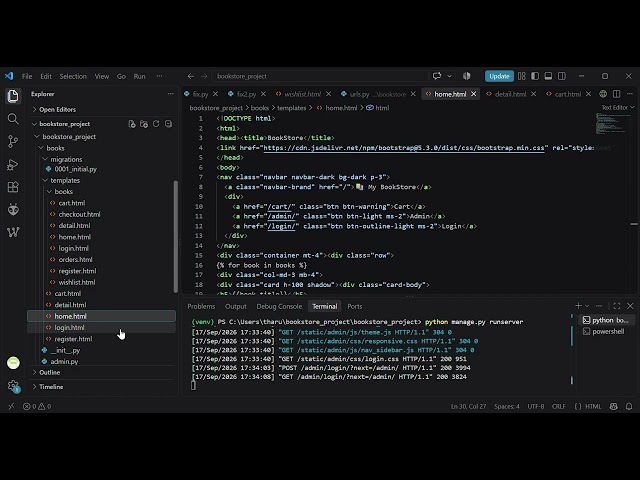640x480 pixels.
Task: Open Run and Debug view
Action: [13, 164]
